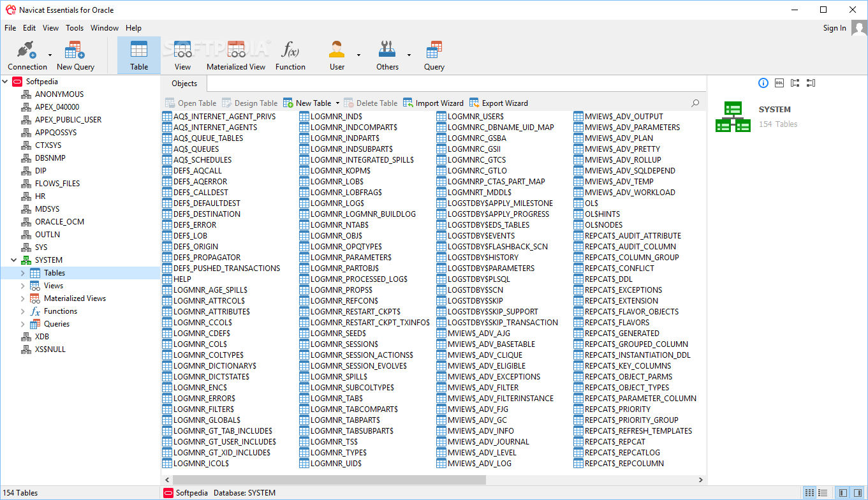Click the Open Table button
The height and width of the screenshot is (500, 868).
191,103
